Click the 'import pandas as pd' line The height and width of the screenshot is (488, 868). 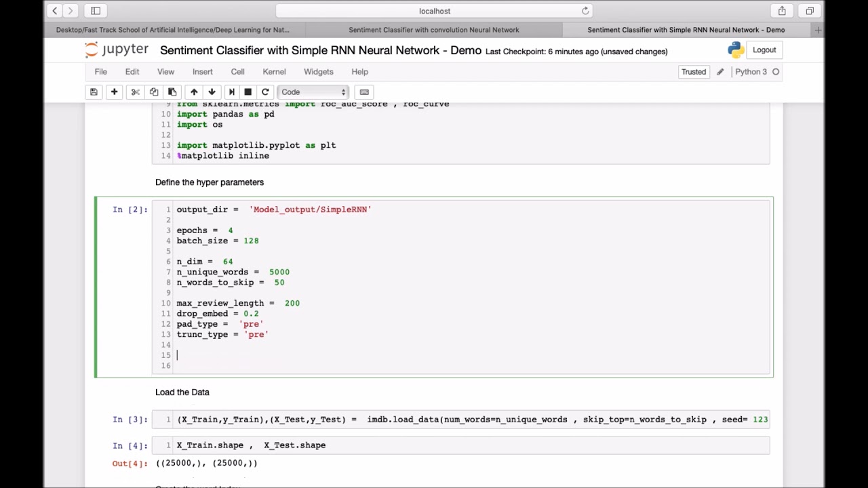pos(226,115)
